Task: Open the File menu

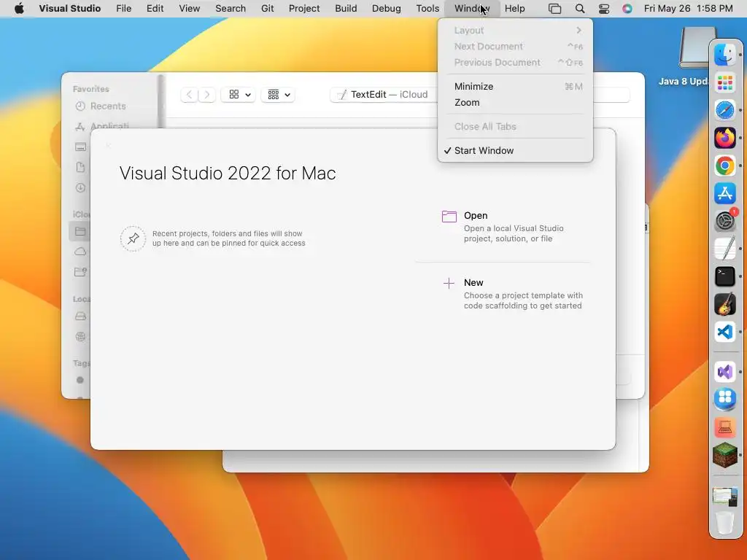Action: (x=124, y=9)
